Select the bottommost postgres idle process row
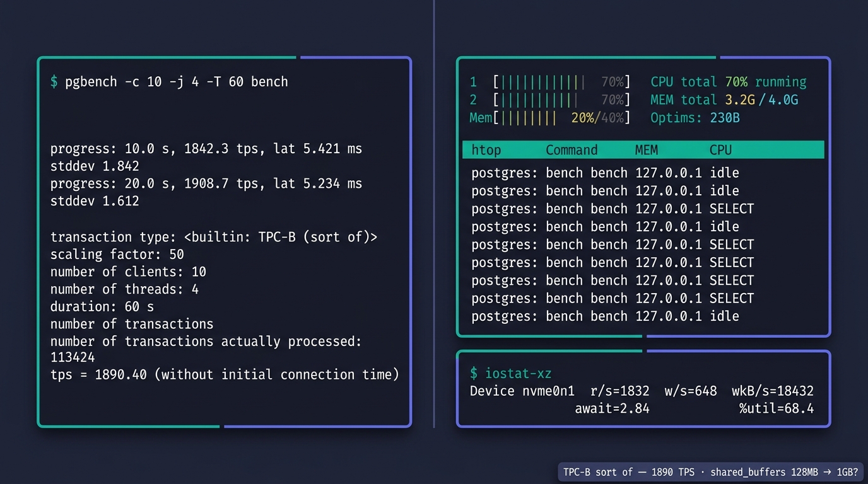The height and width of the screenshot is (484, 868). 605,316
